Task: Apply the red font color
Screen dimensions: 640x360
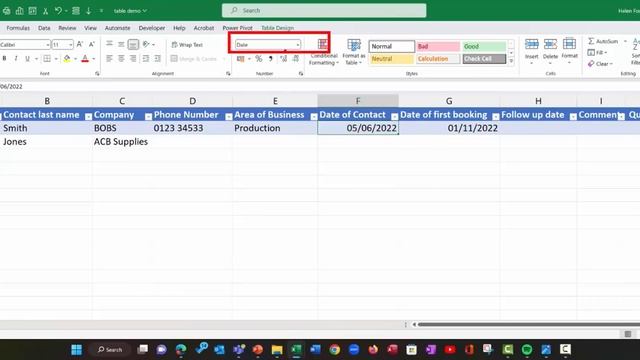Action: tap(85, 59)
